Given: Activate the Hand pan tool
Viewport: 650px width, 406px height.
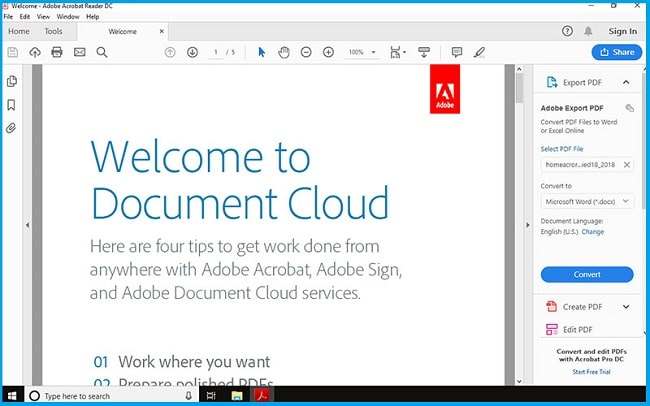Looking at the screenshot, I should click(284, 52).
